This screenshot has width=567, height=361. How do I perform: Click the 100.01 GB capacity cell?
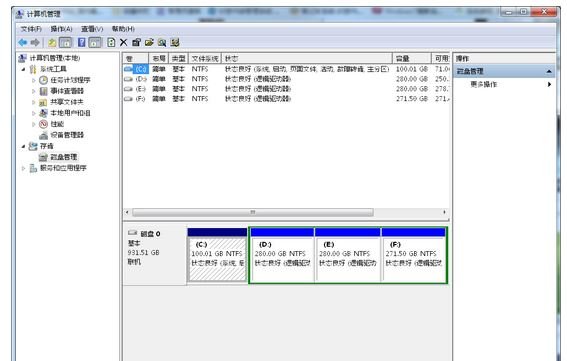pos(412,69)
